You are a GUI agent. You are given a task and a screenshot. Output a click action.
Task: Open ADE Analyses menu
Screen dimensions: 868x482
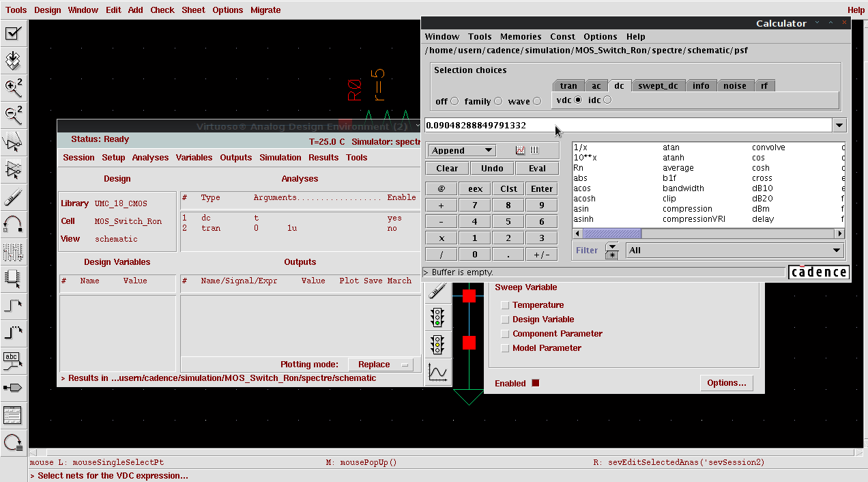click(150, 158)
